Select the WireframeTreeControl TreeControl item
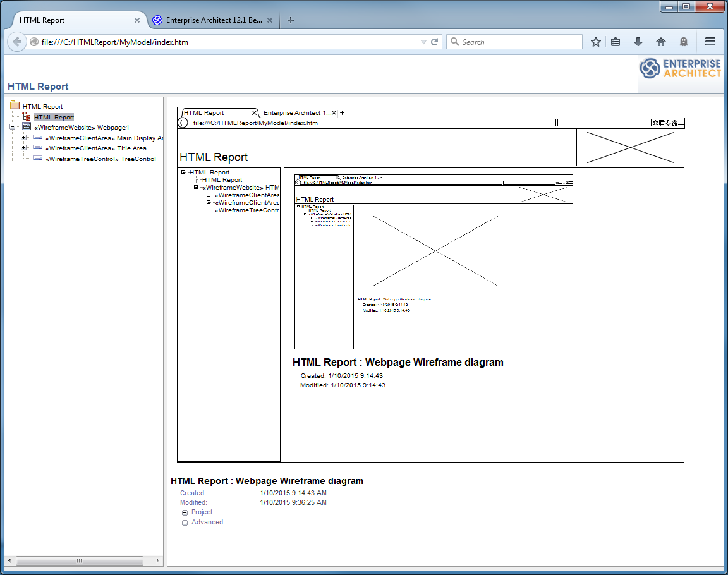The width and height of the screenshot is (728, 575). (100, 159)
